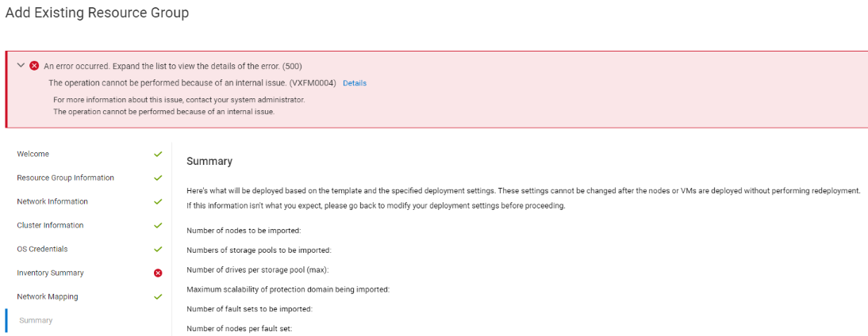Click the checkmark beside OS Credentials
The height and width of the screenshot is (336, 868).
158,249
